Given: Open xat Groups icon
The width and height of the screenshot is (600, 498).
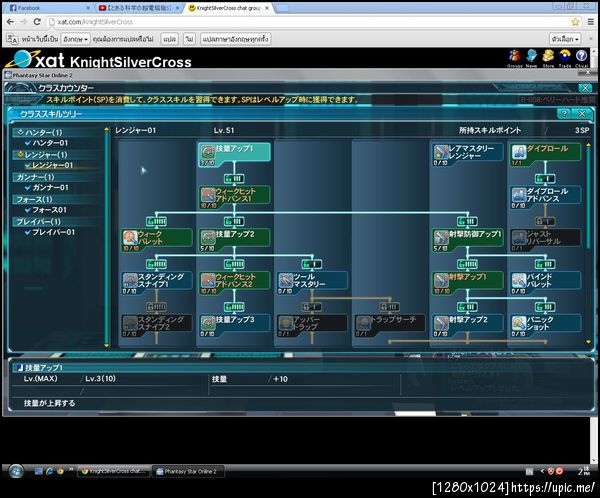Looking at the screenshot, I should point(514,56).
